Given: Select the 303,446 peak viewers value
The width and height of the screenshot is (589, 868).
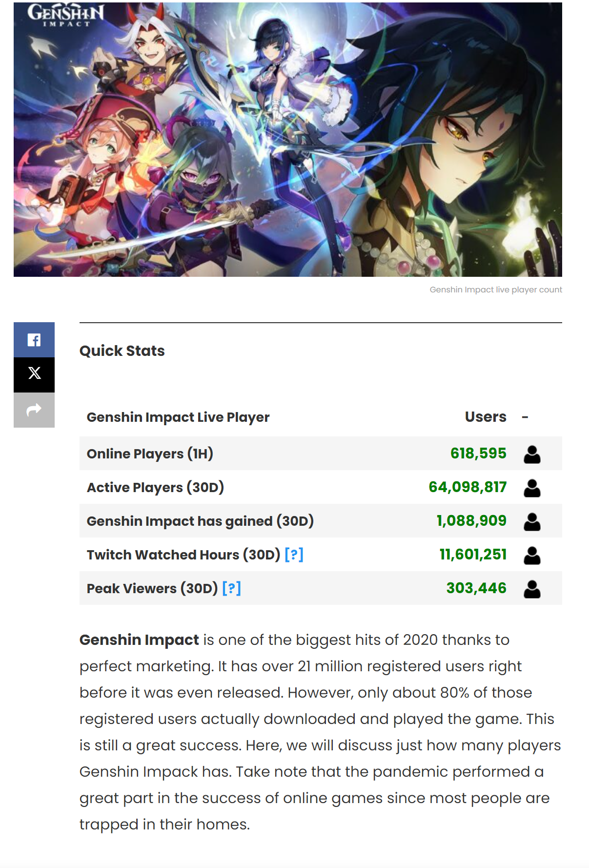Looking at the screenshot, I should pos(476,588).
